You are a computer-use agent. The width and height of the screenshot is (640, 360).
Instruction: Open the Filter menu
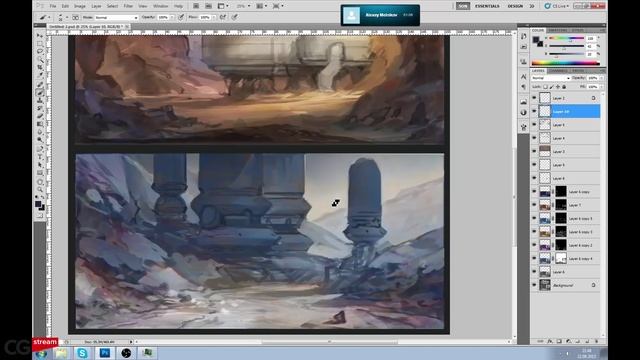(x=128, y=6)
